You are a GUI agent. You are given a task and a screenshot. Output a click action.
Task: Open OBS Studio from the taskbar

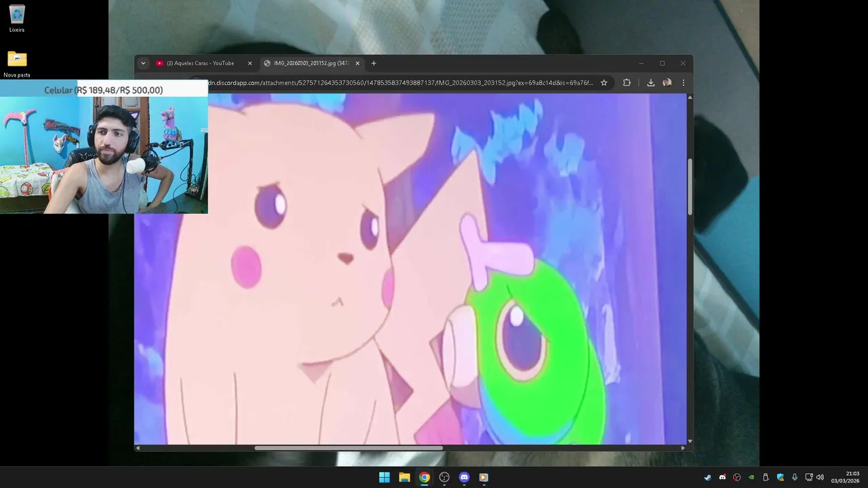tap(444, 477)
